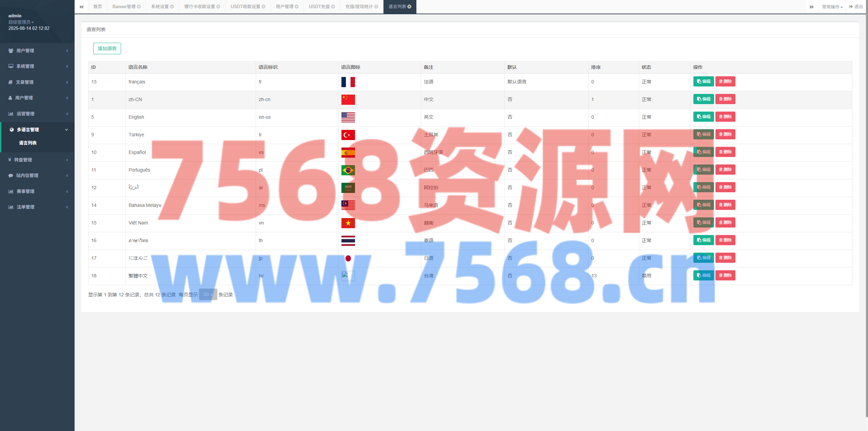Open the 超级管理员 user dropdown
The image size is (868, 431).
pyautogui.click(x=21, y=22)
